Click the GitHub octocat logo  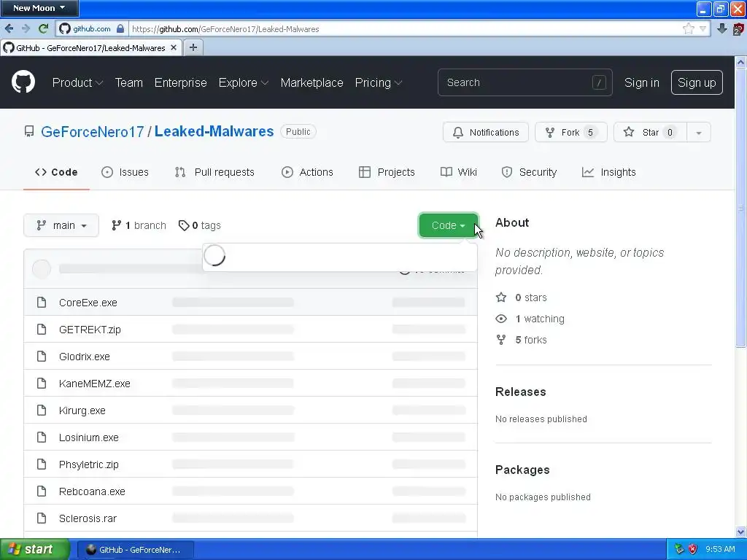pos(23,82)
